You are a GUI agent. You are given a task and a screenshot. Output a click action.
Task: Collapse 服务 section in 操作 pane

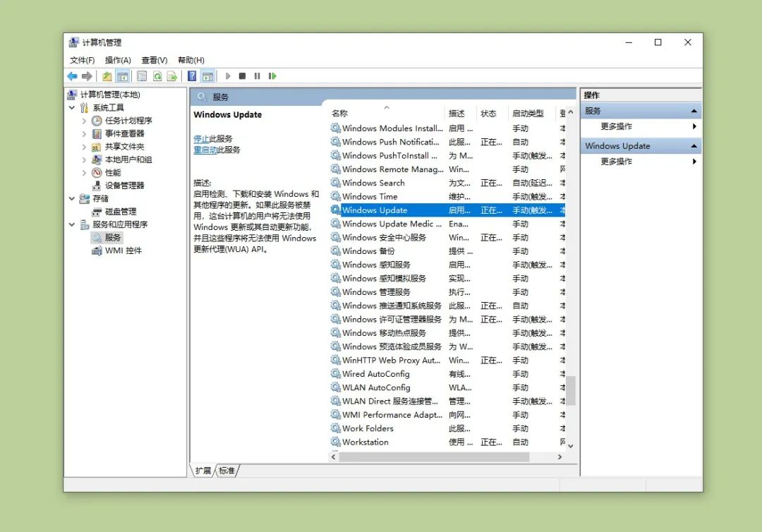pyautogui.click(x=694, y=111)
